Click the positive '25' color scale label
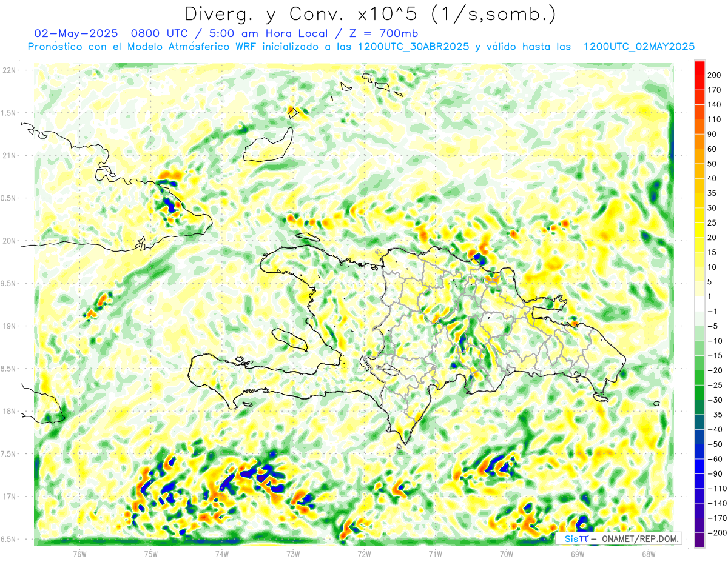Screen dimensions: 728x562 713,223
